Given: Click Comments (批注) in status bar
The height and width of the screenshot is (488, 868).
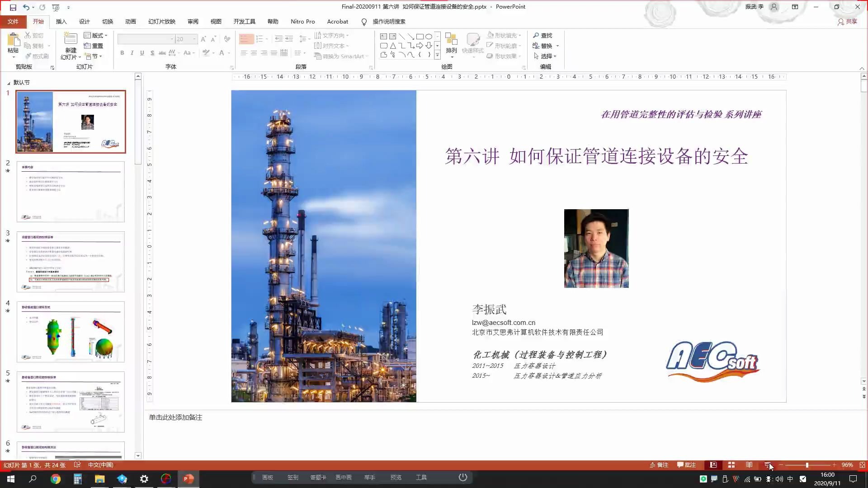Looking at the screenshot, I should (686, 465).
